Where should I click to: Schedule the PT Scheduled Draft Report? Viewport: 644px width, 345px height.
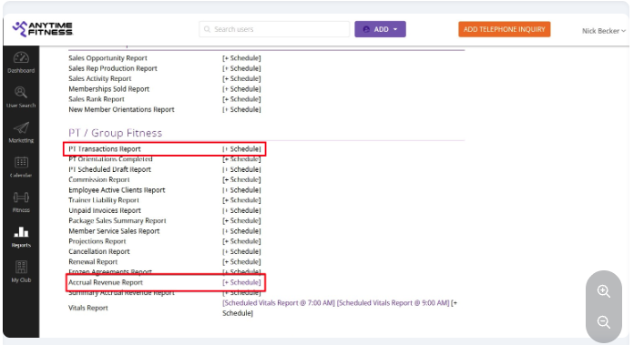coord(241,169)
